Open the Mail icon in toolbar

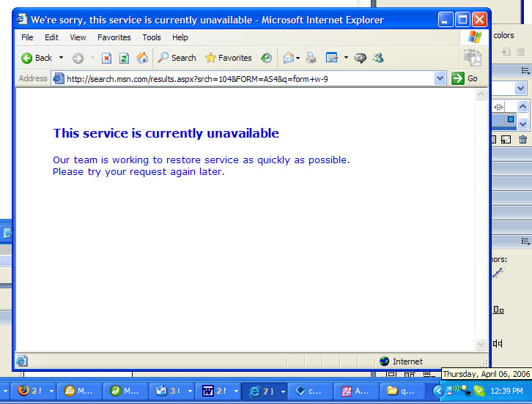(288, 58)
